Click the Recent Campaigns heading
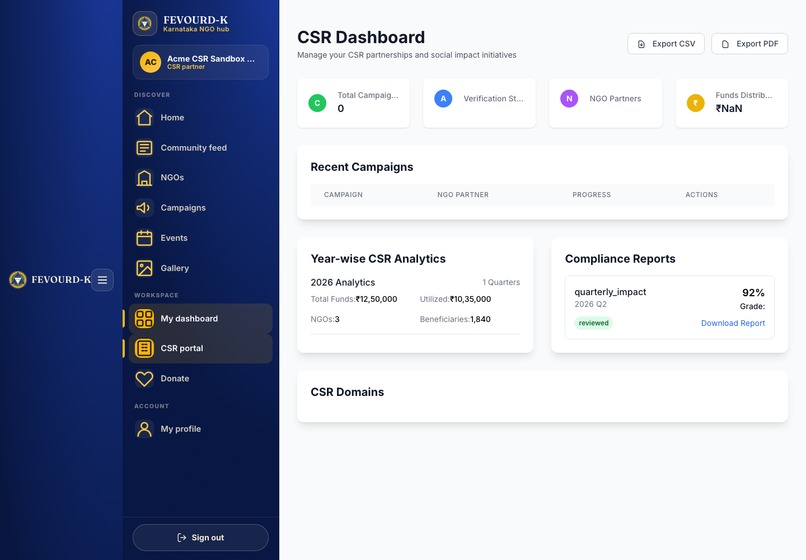806x560 pixels. [362, 167]
